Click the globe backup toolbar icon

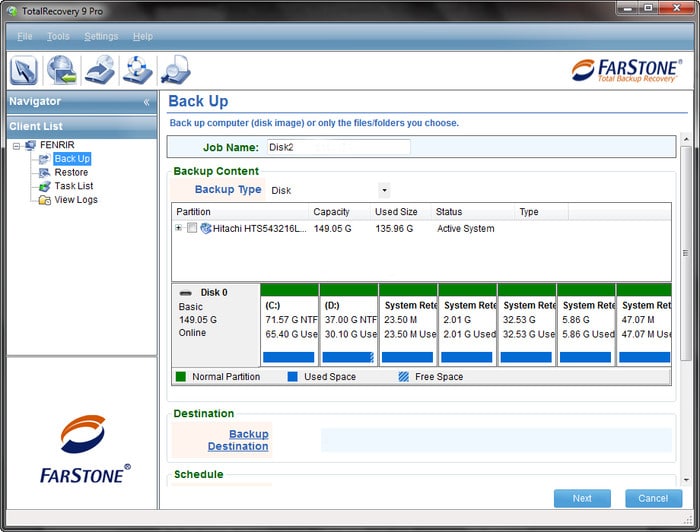(62, 70)
